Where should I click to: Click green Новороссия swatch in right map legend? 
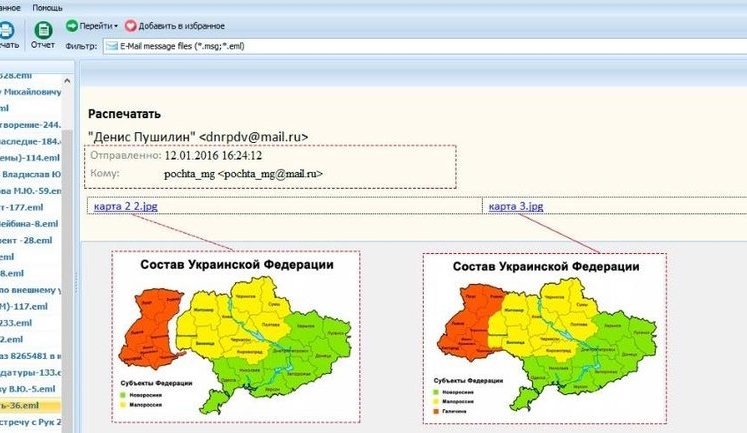(x=435, y=393)
